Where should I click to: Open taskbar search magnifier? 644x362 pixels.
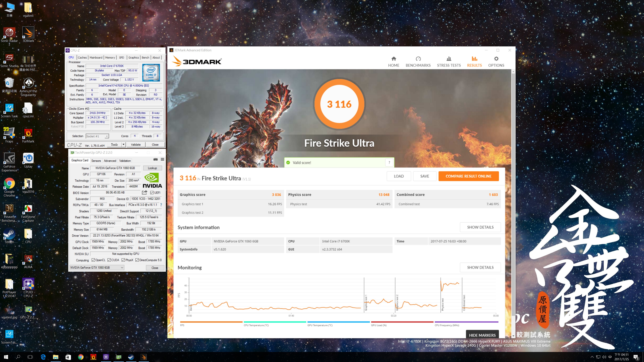[x=18, y=357]
